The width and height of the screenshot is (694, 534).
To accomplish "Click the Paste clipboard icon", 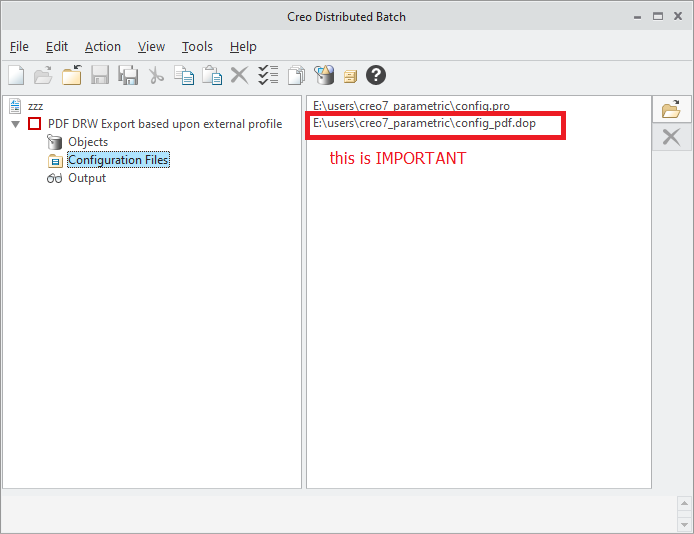I will 212,75.
